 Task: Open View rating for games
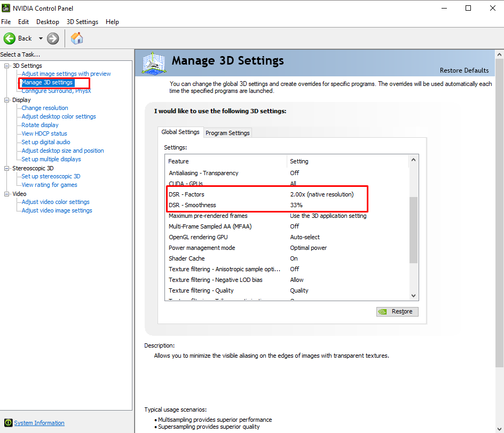point(49,185)
